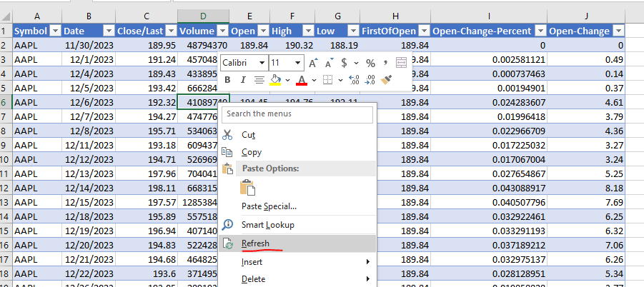The image size is (644, 287).
Task: Toggle italic formatting
Action: click(243, 80)
